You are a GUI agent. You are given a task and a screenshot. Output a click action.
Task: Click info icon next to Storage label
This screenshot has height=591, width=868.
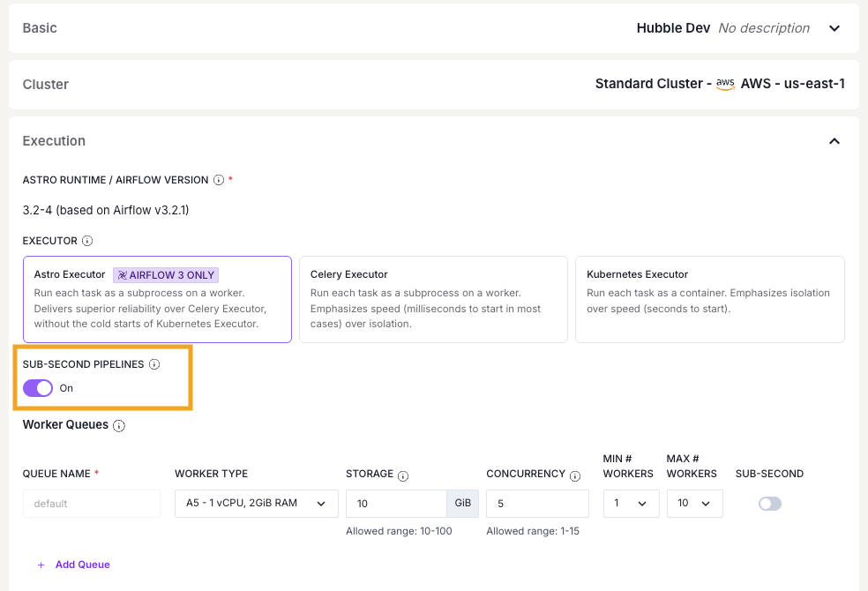[x=403, y=476]
